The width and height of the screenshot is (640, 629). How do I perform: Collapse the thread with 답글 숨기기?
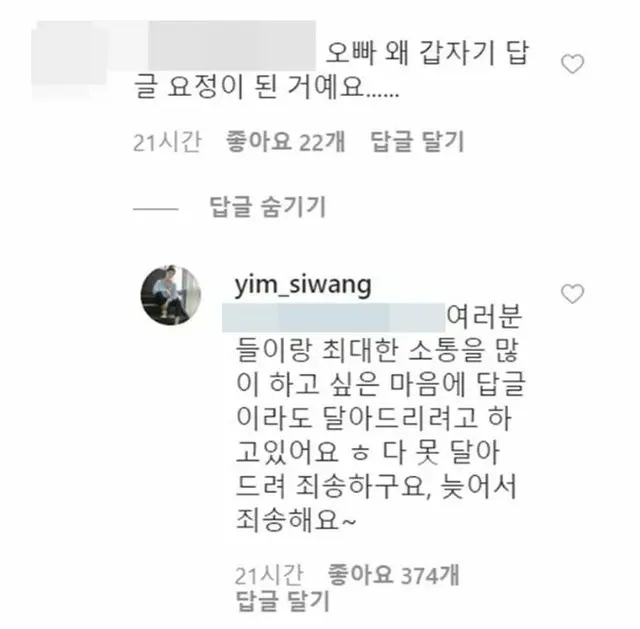(x=268, y=207)
